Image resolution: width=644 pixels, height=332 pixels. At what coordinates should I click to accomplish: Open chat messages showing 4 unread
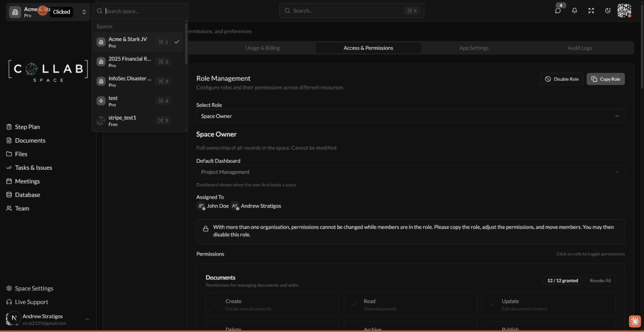558,10
